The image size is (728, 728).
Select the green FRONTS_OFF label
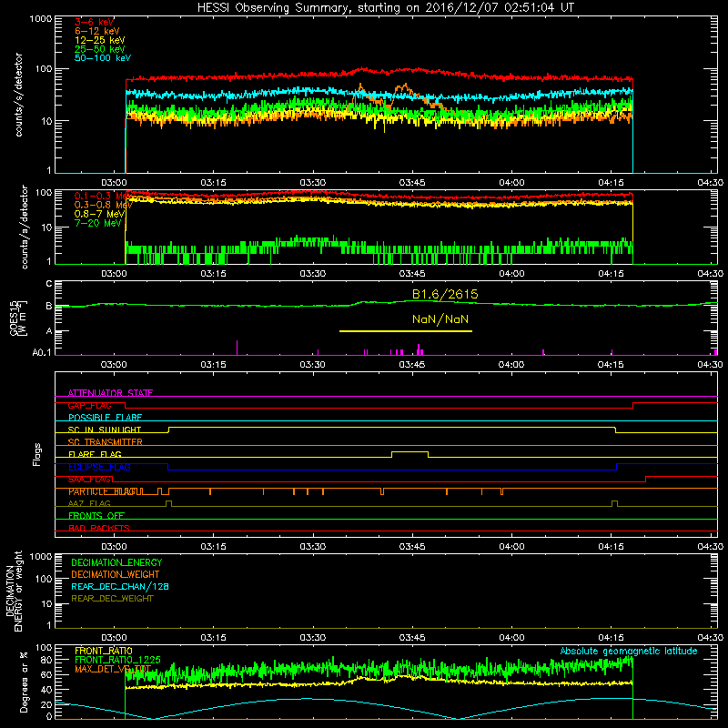pos(96,515)
